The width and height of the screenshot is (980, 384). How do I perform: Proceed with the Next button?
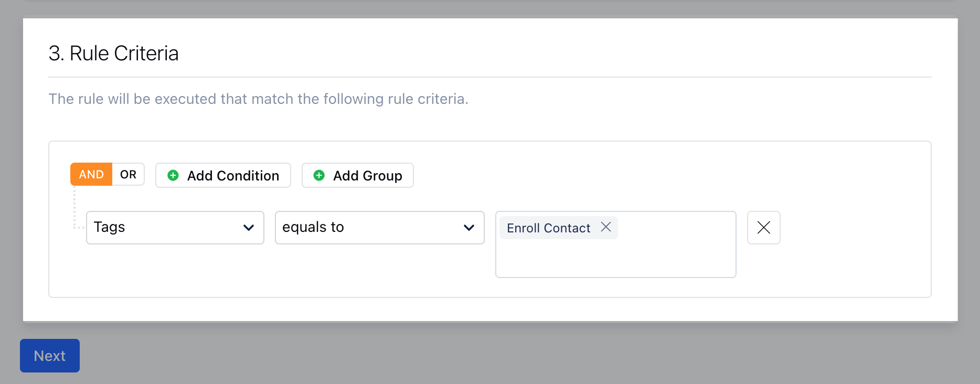coord(50,356)
